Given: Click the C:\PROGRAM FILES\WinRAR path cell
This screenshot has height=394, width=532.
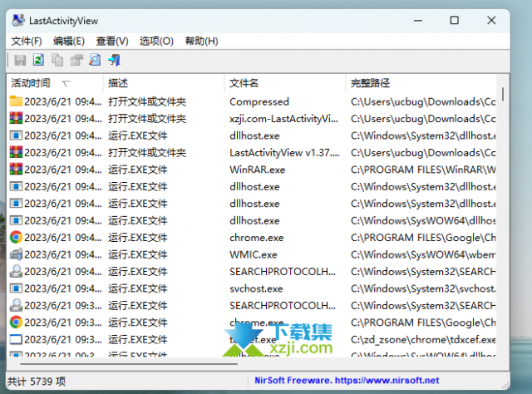Looking at the screenshot, I should 423,170.
